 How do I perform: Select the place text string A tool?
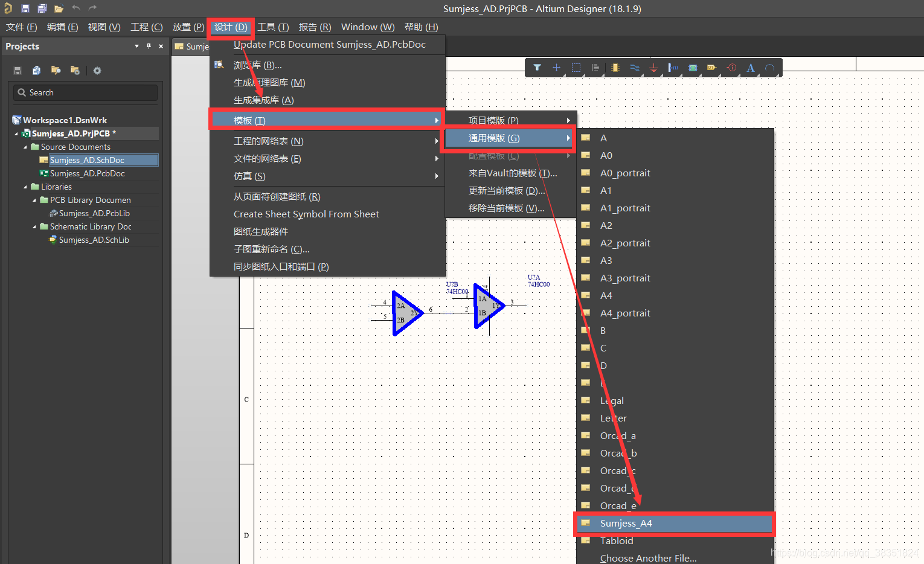click(751, 68)
